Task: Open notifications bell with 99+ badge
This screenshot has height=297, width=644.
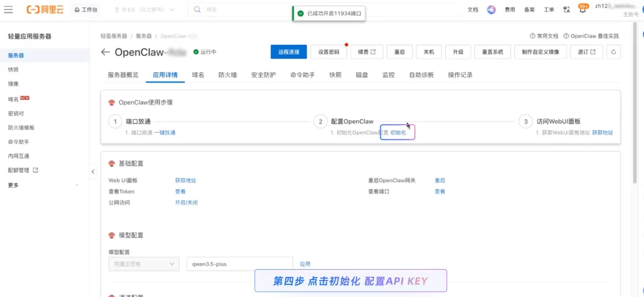Action: point(582,9)
